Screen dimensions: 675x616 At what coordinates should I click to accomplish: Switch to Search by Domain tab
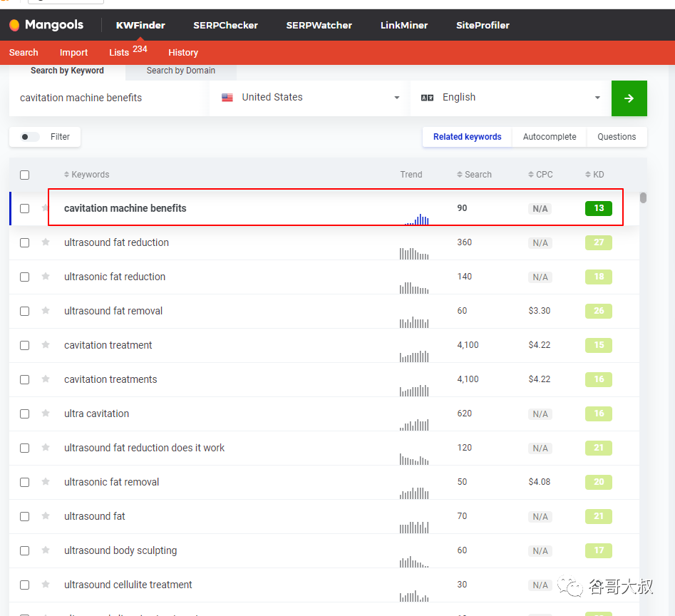point(181,71)
